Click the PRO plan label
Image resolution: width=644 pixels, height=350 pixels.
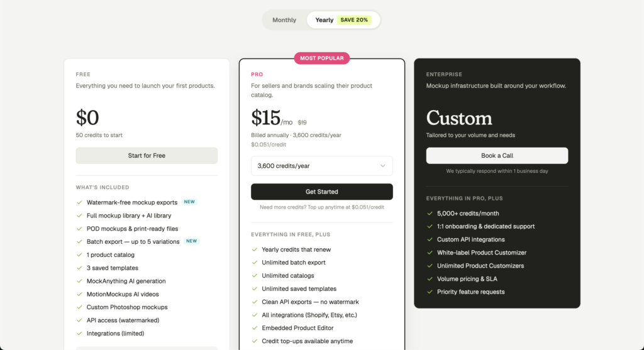tap(257, 74)
